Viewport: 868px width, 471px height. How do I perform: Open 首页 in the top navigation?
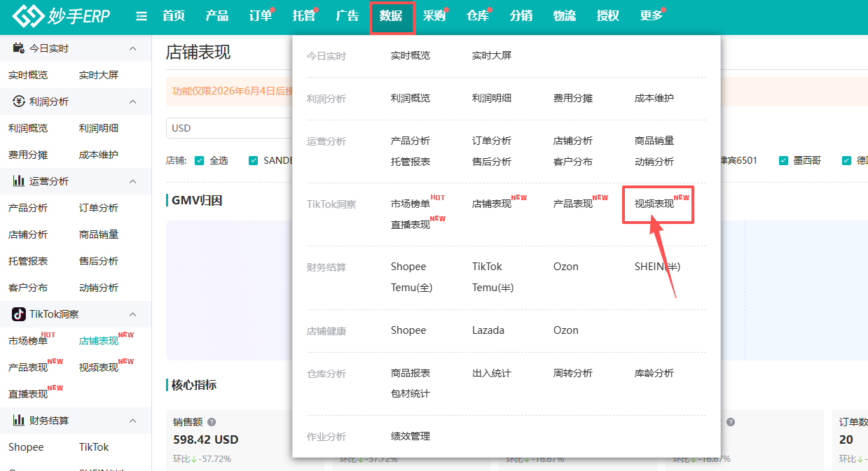tap(174, 16)
